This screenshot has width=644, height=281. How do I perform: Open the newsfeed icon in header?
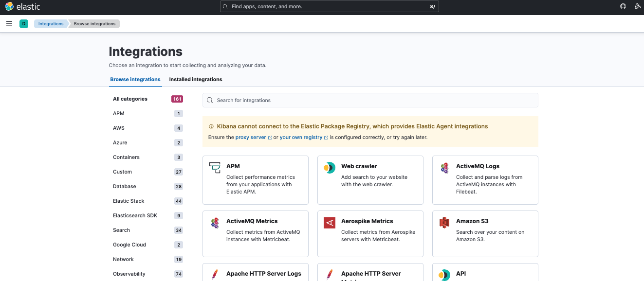point(637,7)
